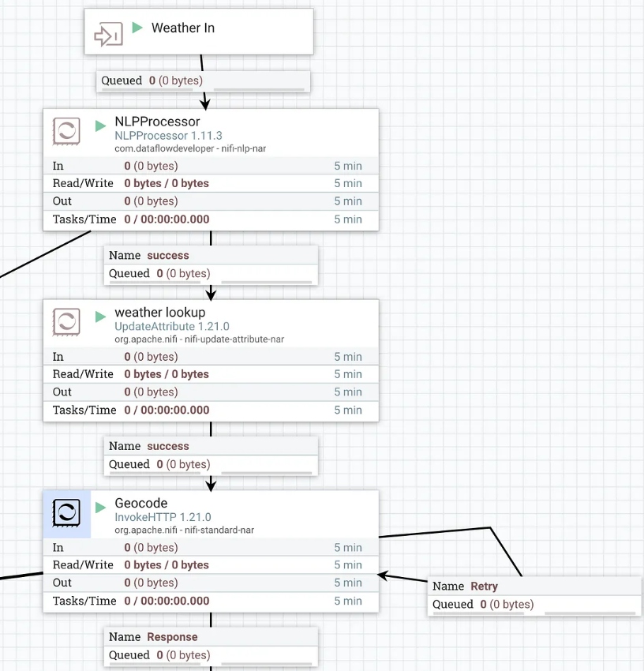644x671 pixels.
Task: Click UpdateAttribute 1.21.0 type text
Action: 172,327
